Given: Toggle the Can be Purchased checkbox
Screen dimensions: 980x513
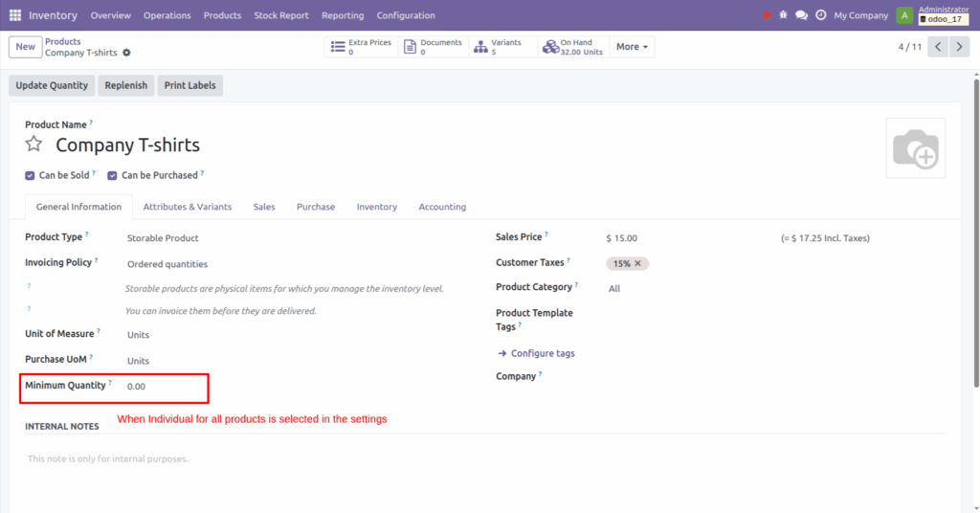Looking at the screenshot, I should [x=113, y=175].
